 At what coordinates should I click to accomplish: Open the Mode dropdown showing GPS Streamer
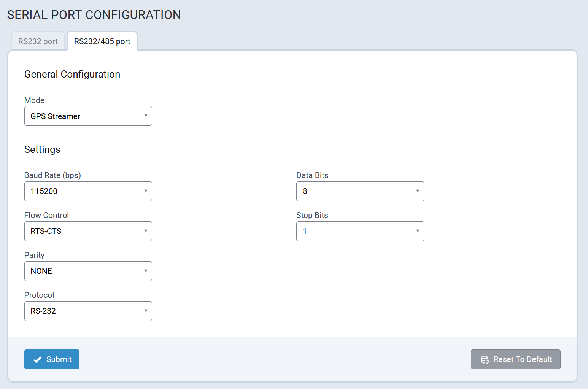click(88, 116)
